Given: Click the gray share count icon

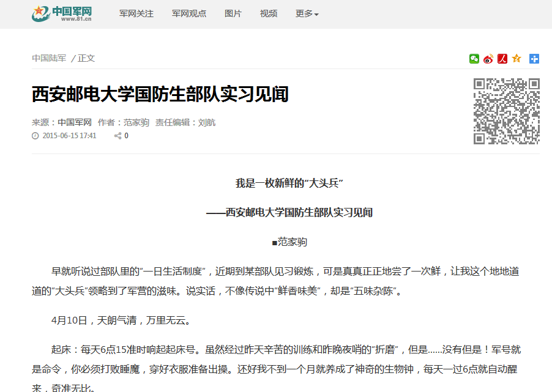Looking at the screenshot, I should click(117, 136).
